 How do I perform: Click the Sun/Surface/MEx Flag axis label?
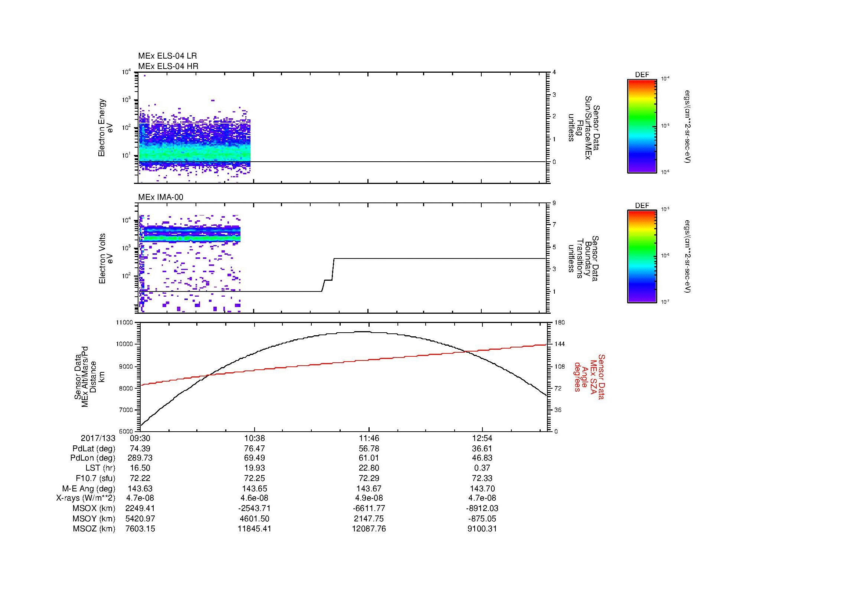click(584, 128)
